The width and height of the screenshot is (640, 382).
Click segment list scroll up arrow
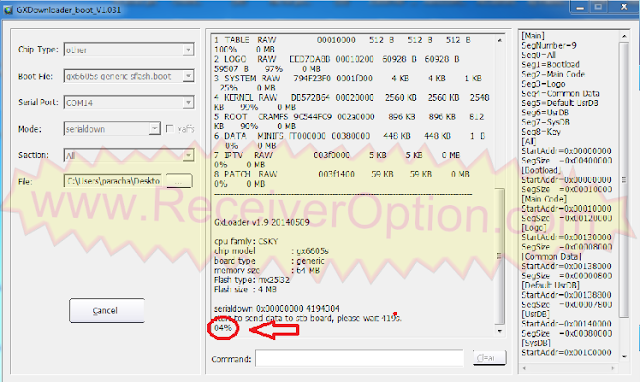click(624, 36)
